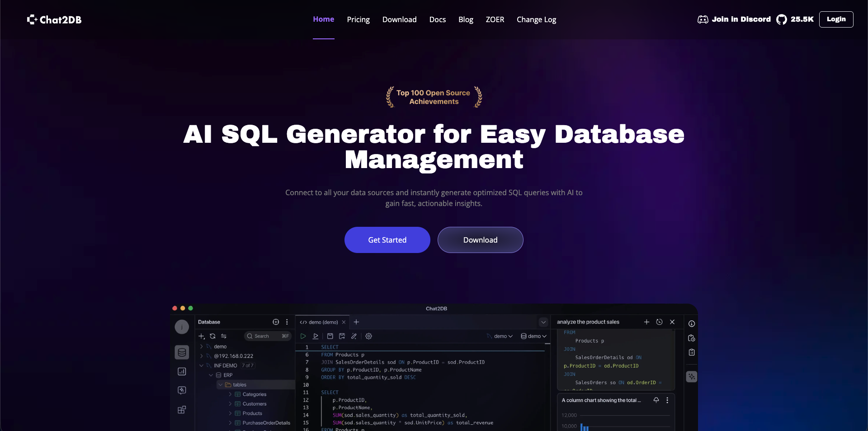Open the demo connection dropdown in editor
Image resolution: width=868 pixels, height=431 pixels.
[500, 336]
